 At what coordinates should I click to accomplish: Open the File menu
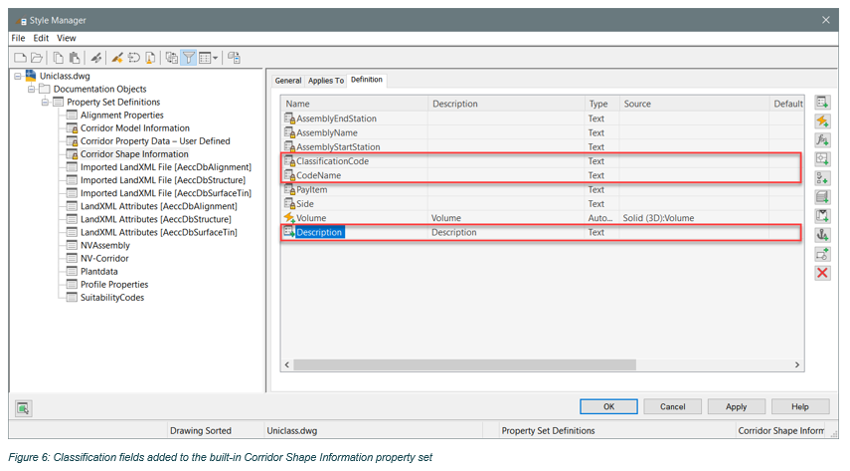click(18, 38)
